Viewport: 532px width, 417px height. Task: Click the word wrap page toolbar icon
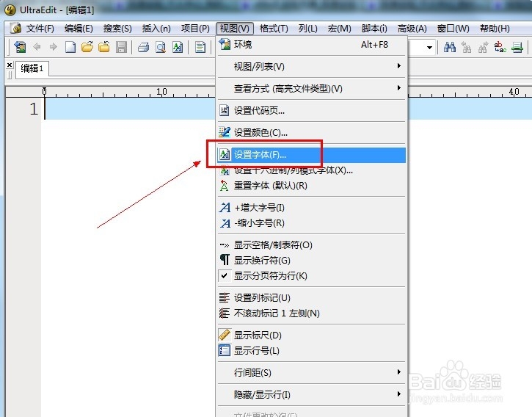200,47
